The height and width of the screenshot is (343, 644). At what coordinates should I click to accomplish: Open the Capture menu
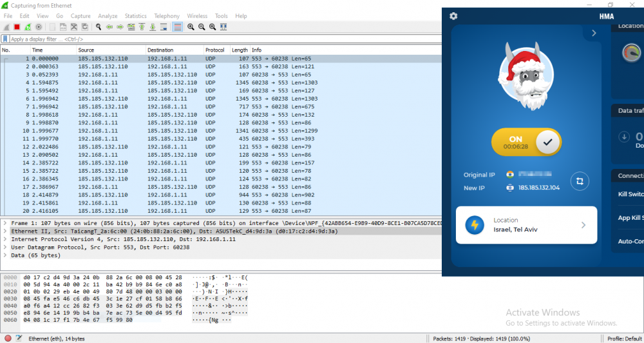pyautogui.click(x=80, y=16)
